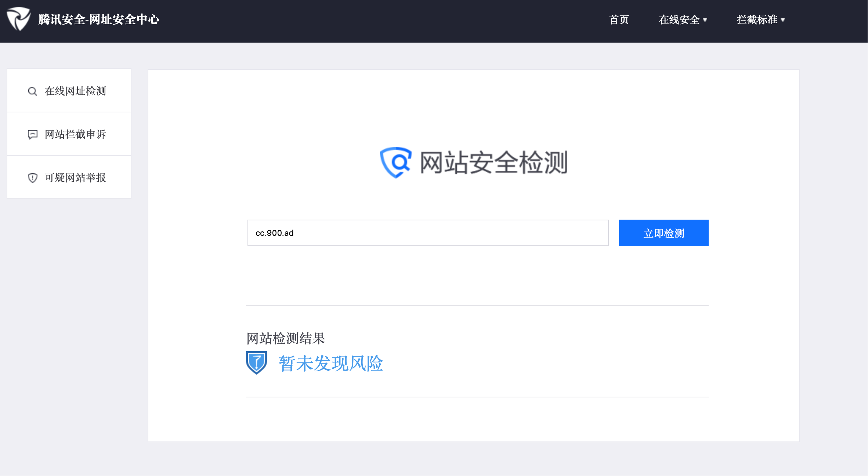
Task: Click the 网站检测结果 section label
Action: (x=286, y=338)
